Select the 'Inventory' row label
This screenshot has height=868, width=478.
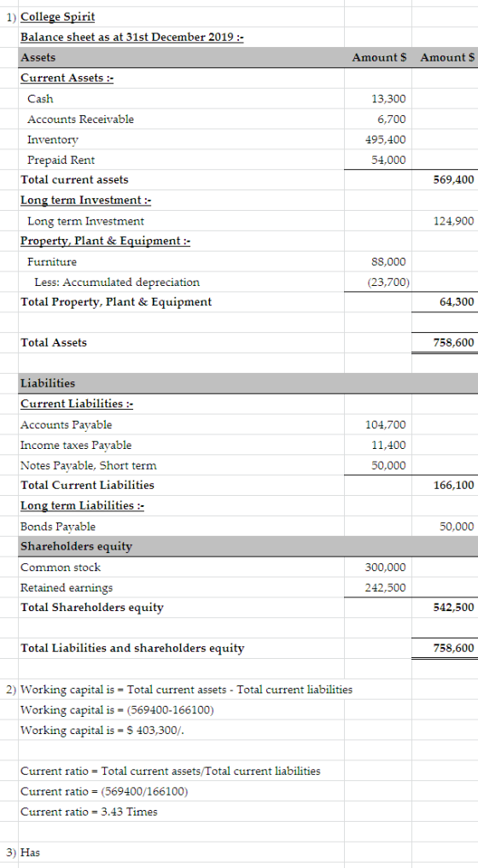tap(53, 140)
